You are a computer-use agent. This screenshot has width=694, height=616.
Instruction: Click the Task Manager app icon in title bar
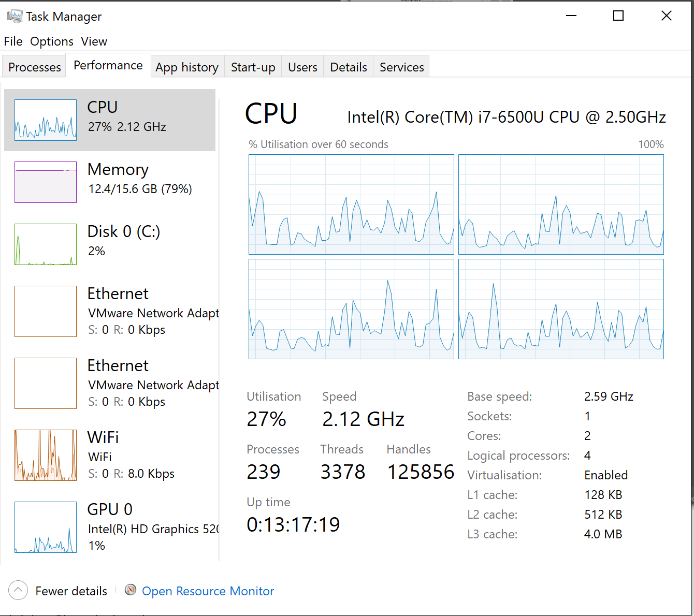point(15,16)
